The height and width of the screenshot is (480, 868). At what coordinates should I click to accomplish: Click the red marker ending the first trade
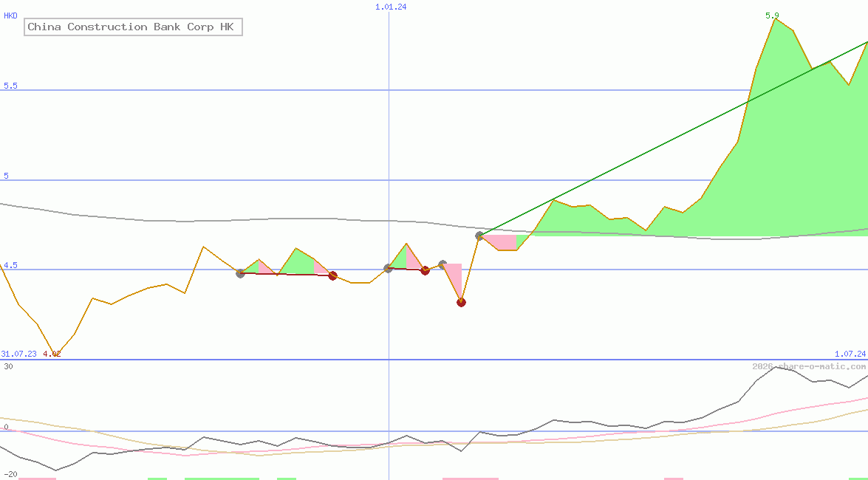point(332,275)
